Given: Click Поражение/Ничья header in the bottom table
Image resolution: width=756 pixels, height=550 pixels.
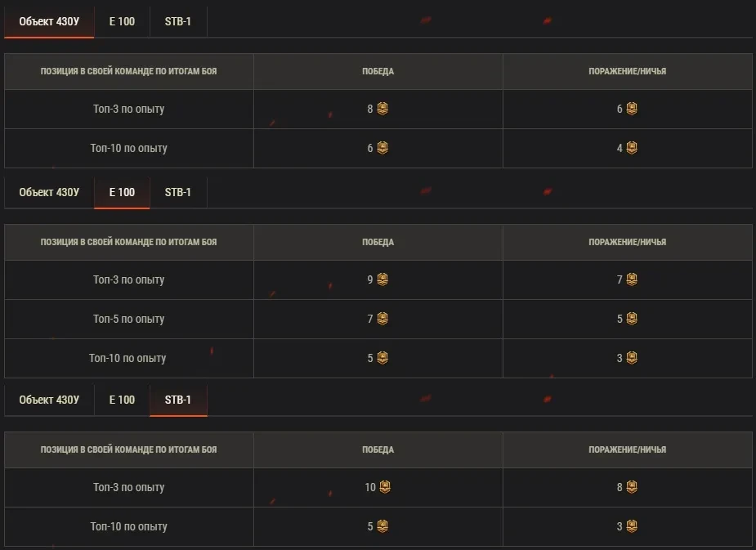Looking at the screenshot, I should point(627,449).
